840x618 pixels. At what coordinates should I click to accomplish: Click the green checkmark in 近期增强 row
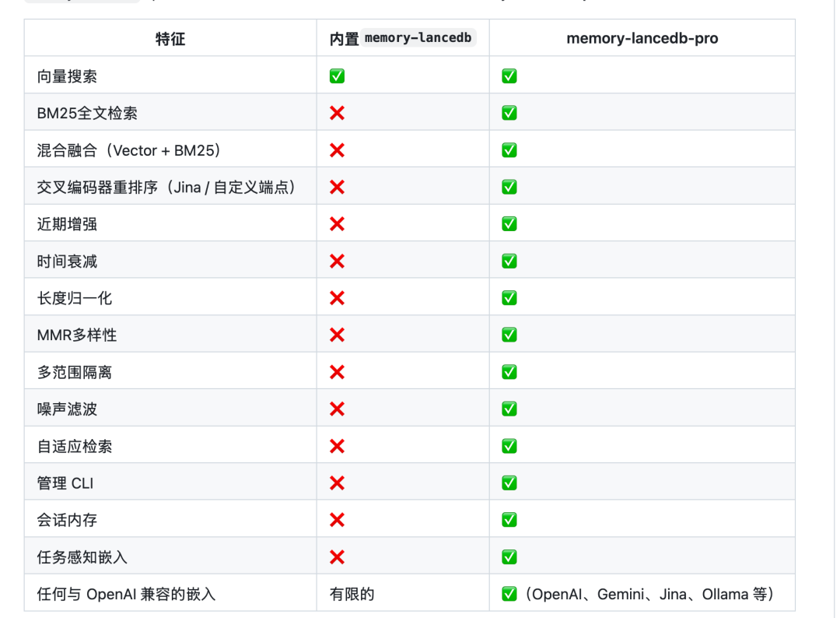point(509,224)
